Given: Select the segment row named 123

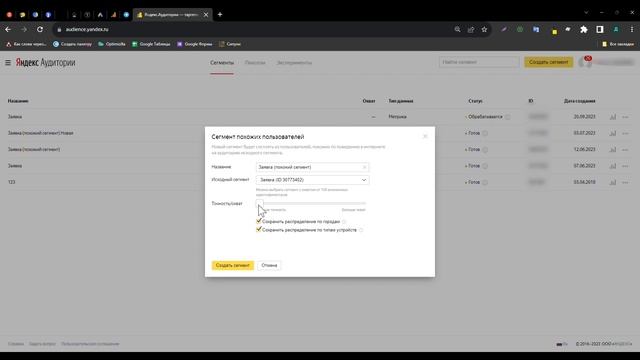Looking at the screenshot, I should coord(11,182).
